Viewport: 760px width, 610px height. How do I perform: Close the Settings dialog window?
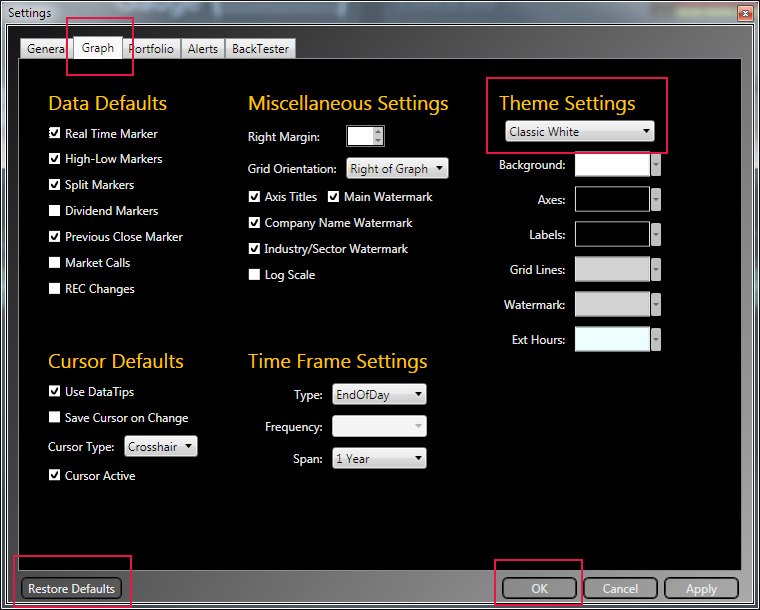(x=744, y=13)
